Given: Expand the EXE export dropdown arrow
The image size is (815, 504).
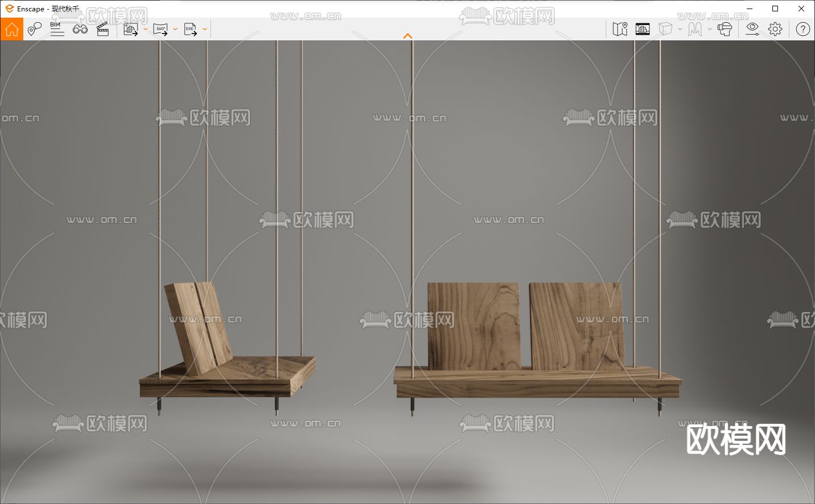Looking at the screenshot, I should coord(205,29).
